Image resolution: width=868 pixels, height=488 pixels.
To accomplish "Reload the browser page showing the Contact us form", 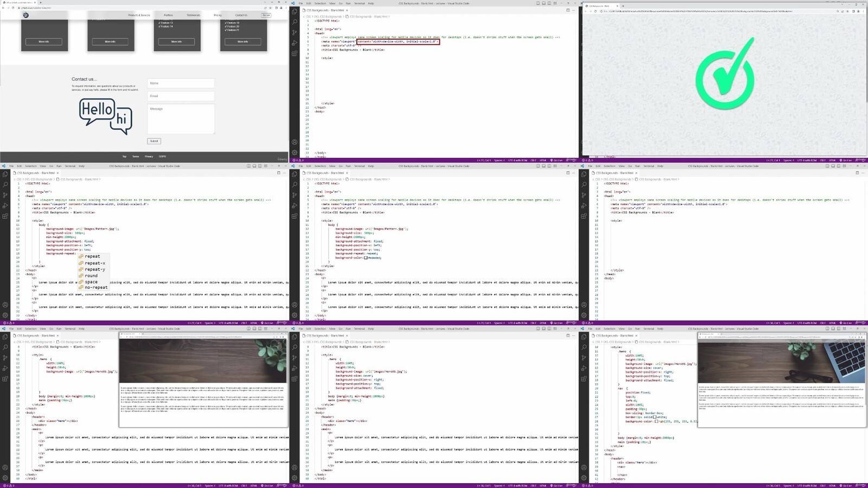I will click(x=13, y=8).
